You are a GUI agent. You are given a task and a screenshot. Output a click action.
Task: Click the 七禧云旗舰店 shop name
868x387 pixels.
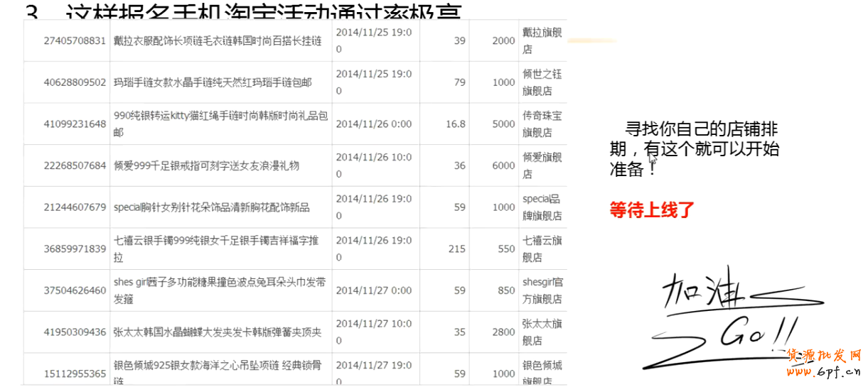tap(542, 249)
